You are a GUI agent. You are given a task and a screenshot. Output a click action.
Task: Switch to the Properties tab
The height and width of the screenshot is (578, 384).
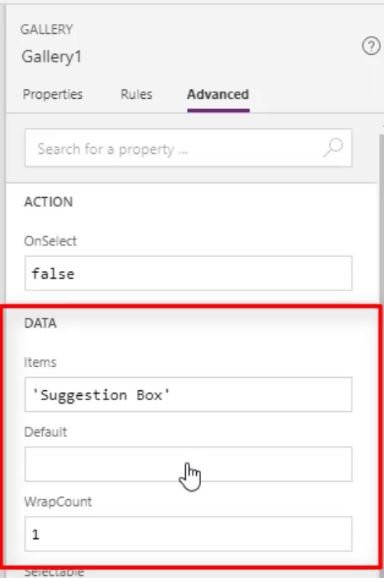pos(53,94)
